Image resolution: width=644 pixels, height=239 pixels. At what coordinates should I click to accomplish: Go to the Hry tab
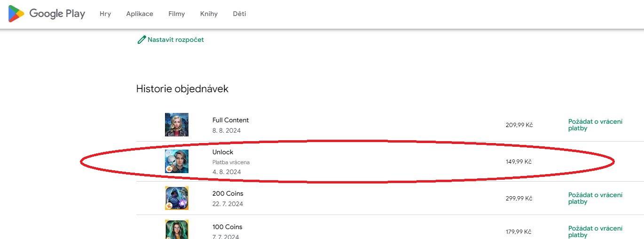tap(105, 14)
